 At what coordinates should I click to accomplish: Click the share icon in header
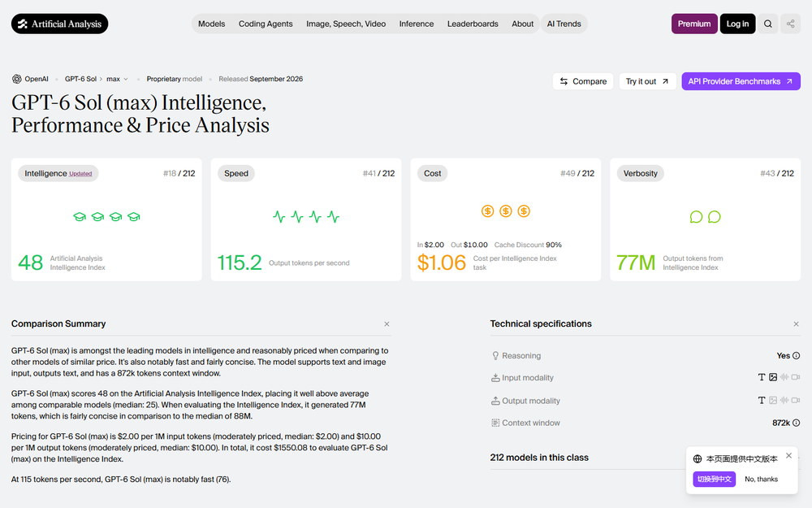point(790,24)
